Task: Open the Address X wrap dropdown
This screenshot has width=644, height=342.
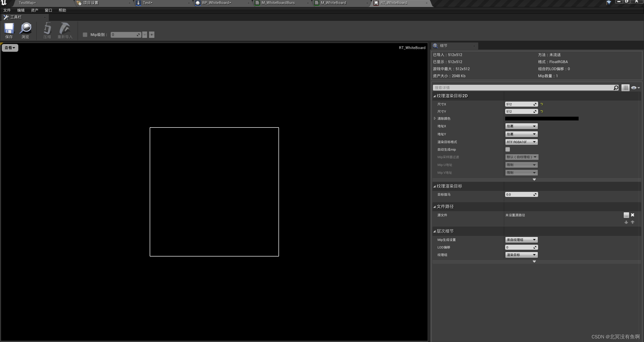Action: click(x=521, y=126)
